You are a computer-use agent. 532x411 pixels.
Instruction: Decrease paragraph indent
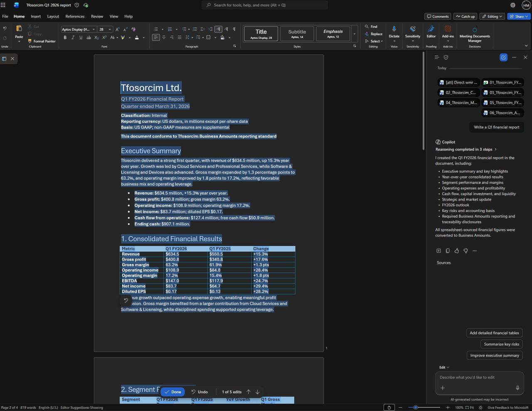coord(202,29)
